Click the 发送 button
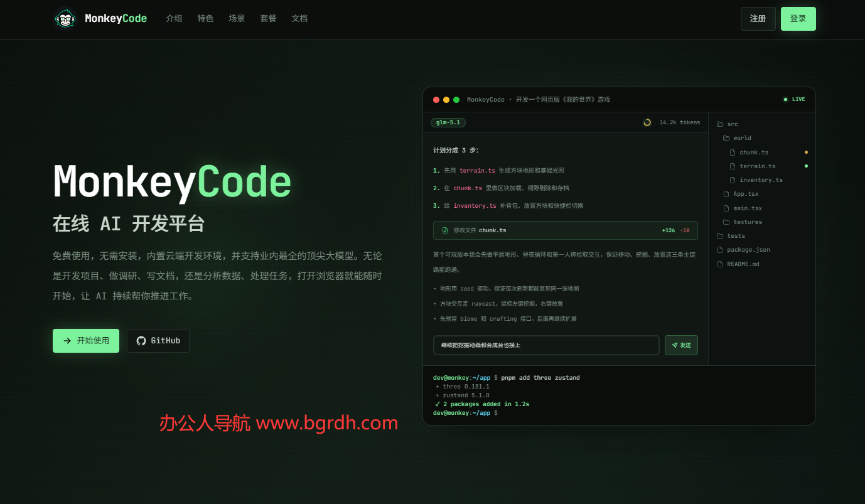865x504 pixels. click(x=681, y=345)
